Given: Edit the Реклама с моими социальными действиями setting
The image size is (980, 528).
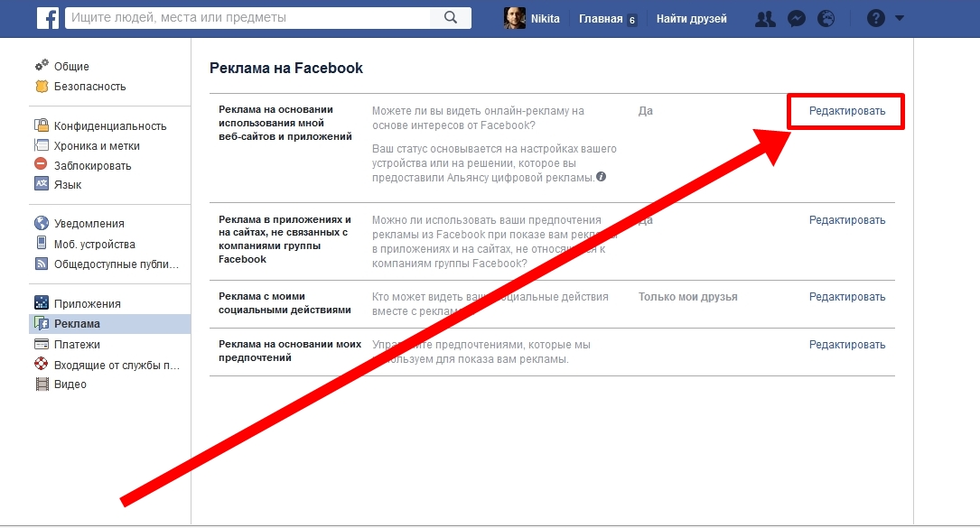Looking at the screenshot, I should 846,297.
